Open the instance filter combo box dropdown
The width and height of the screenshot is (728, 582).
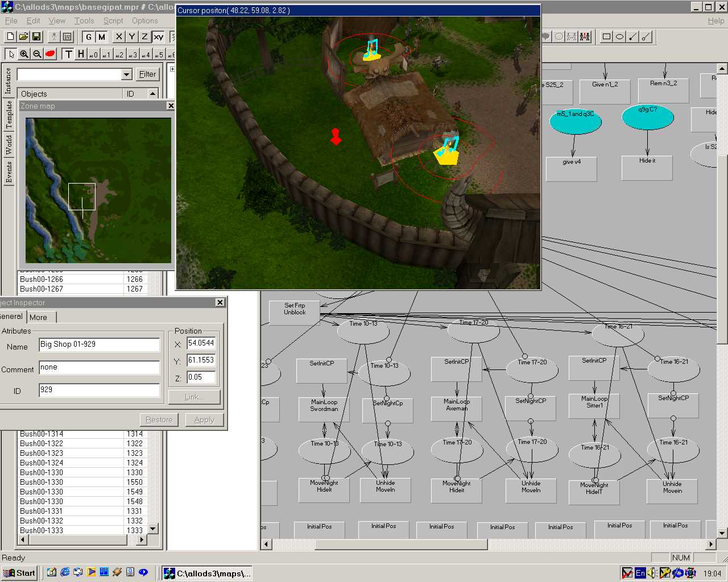click(127, 74)
